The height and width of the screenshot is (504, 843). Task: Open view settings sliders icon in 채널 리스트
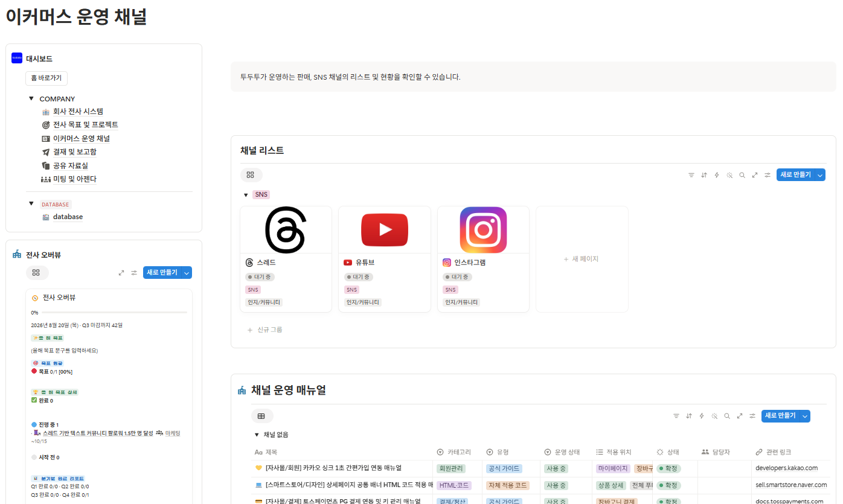tap(768, 175)
